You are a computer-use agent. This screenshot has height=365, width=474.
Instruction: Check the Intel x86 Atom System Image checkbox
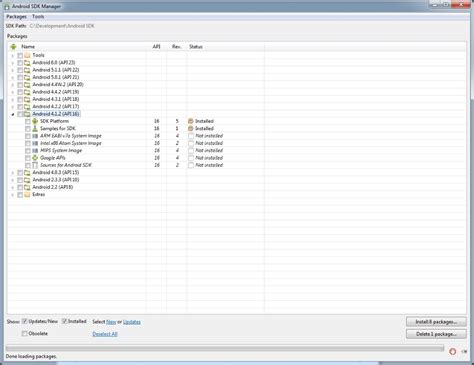(28, 143)
